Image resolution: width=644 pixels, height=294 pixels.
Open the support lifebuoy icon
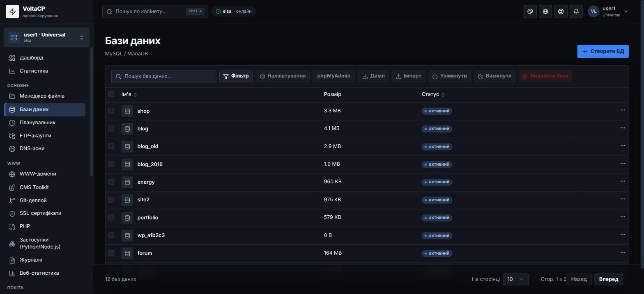[561, 11]
